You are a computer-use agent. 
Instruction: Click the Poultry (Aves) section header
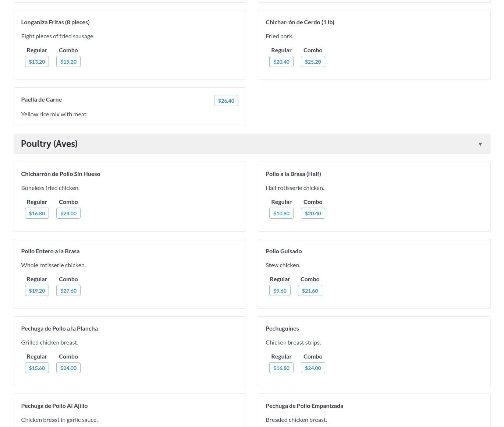[x=49, y=144]
